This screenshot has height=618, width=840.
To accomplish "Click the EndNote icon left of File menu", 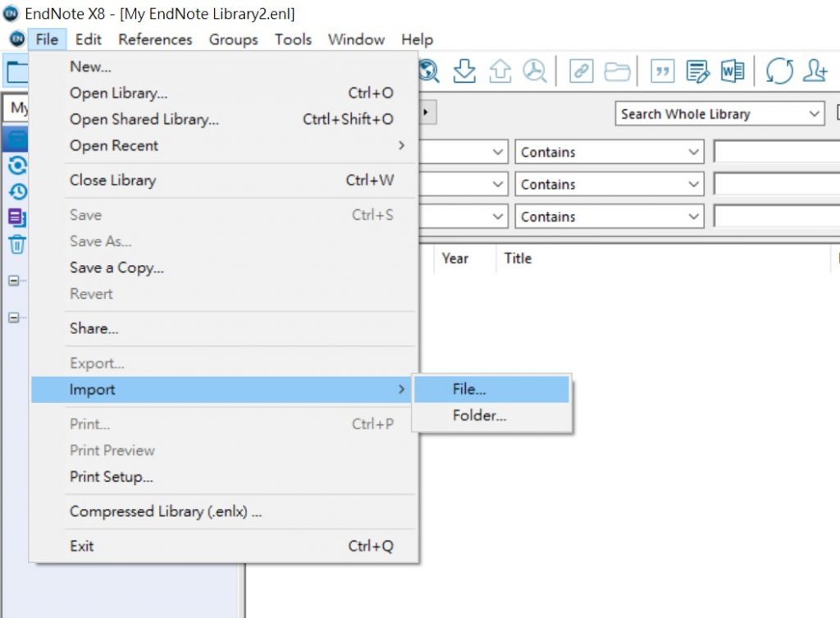I will pyautogui.click(x=18, y=39).
